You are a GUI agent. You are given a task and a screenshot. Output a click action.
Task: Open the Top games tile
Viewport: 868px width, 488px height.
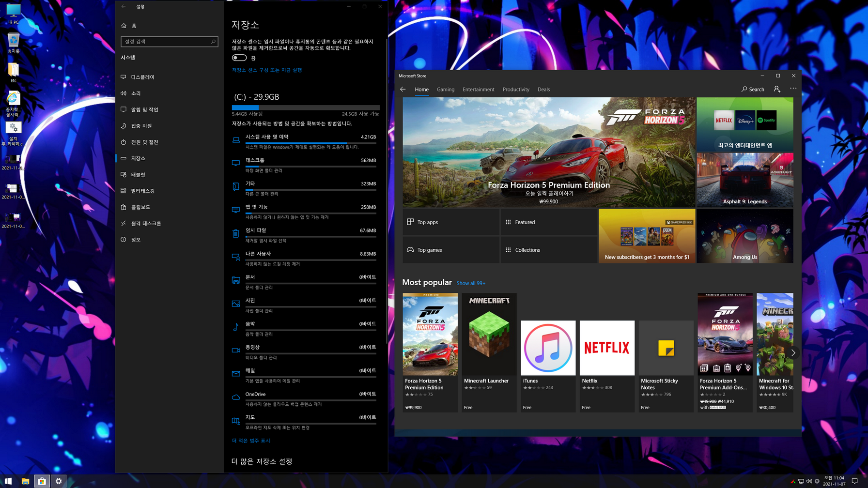(x=450, y=250)
